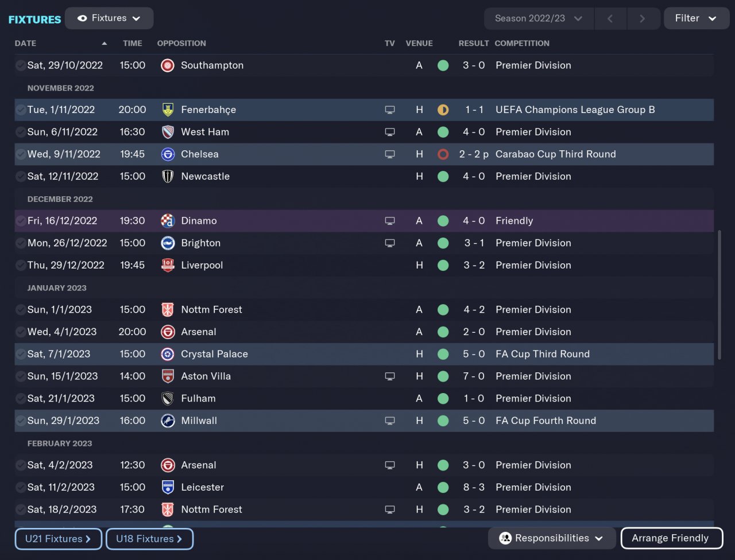Open U21 Fixtures
The image size is (735, 560).
pos(58,539)
